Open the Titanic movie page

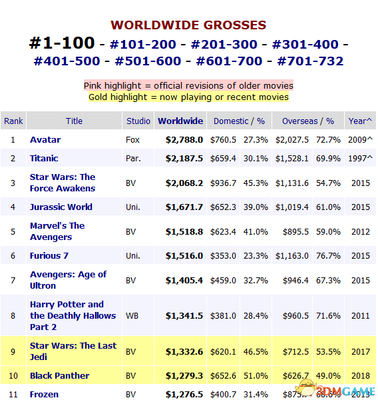[44, 158]
